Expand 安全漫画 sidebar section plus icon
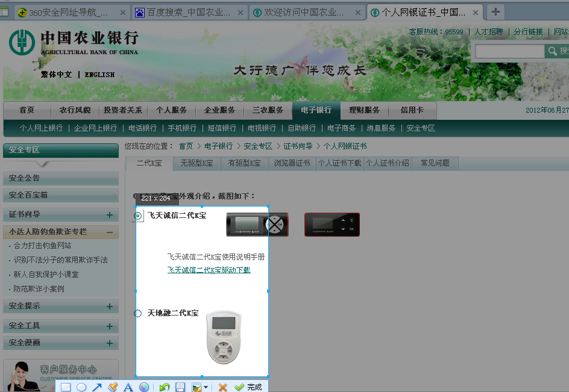Screen dimensions: 569x392 coord(110,343)
